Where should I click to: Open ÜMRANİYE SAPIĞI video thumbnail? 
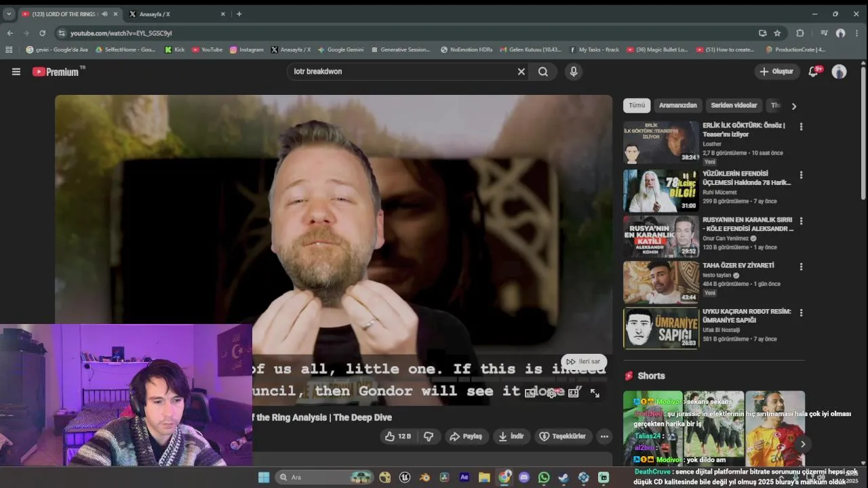(661, 329)
